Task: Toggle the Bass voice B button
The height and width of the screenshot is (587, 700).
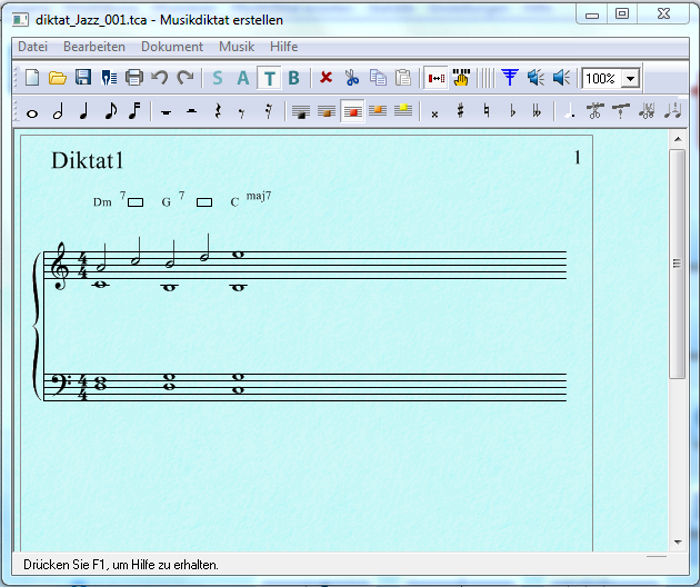Action: point(294,78)
